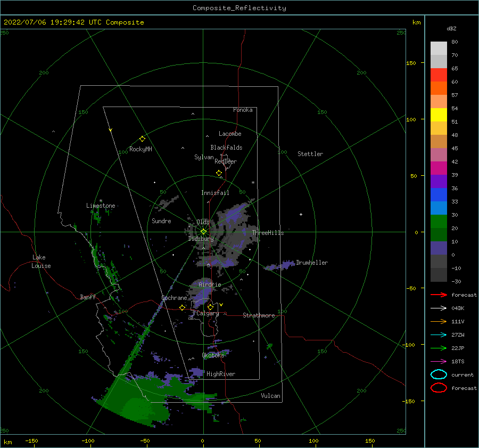The height and width of the screenshot is (448, 479).
Task: Click the top light-grey 80 dBZ swatch
Action: [439, 48]
